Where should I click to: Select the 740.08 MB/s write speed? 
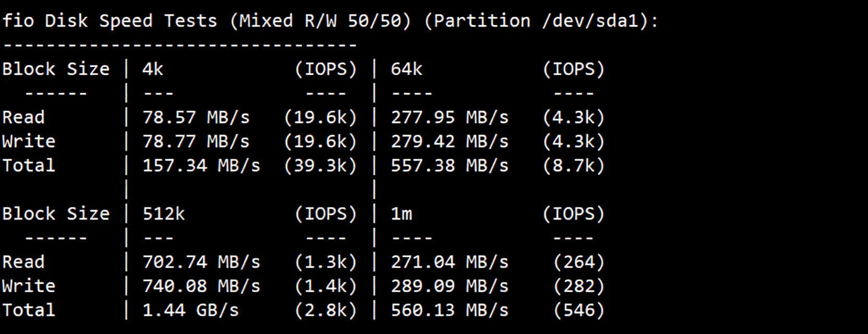pyautogui.click(x=201, y=286)
